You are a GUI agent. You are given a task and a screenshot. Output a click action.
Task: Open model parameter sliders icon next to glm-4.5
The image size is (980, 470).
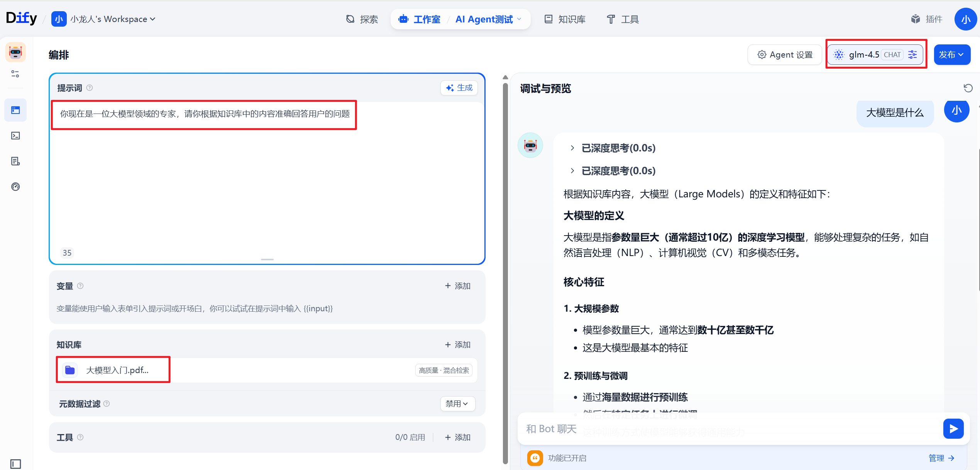912,54
